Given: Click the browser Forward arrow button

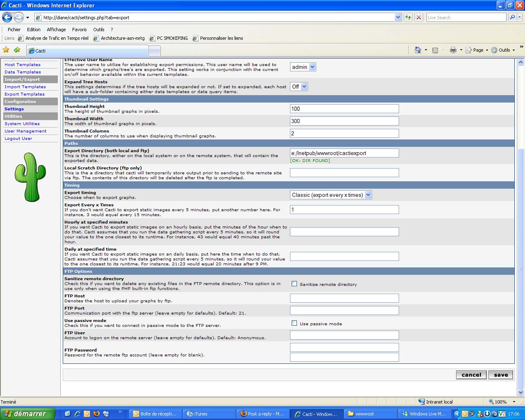Looking at the screenshot, I should point(18,17).
